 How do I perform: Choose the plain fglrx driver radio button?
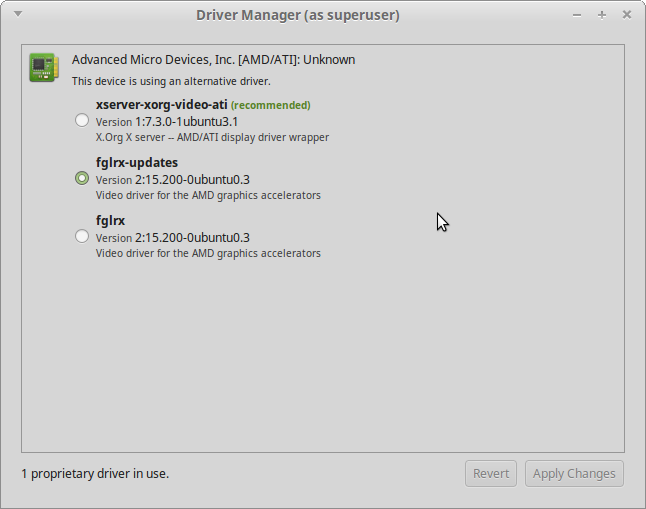click(82, 236)
